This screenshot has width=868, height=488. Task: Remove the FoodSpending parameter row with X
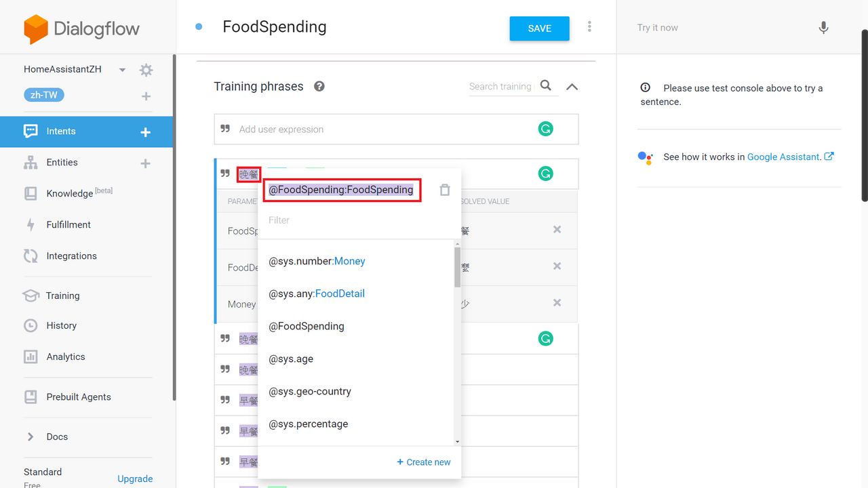pos(557,230)
